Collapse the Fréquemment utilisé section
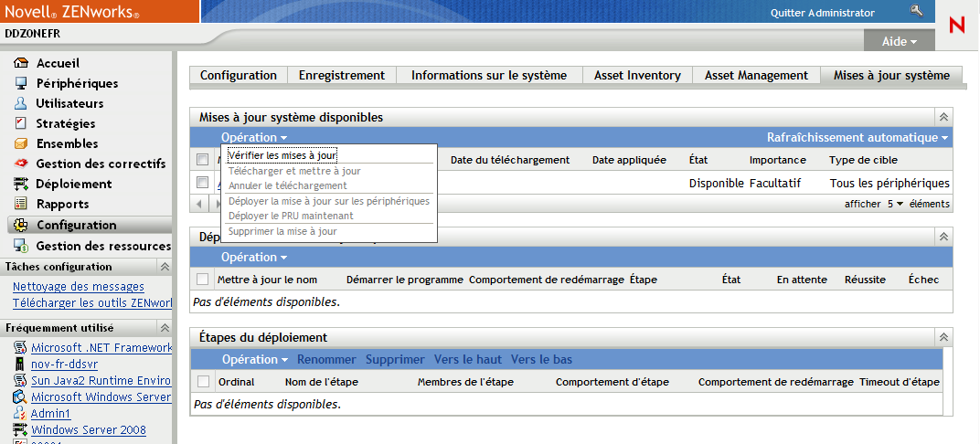980x444 pixels. 165,328
